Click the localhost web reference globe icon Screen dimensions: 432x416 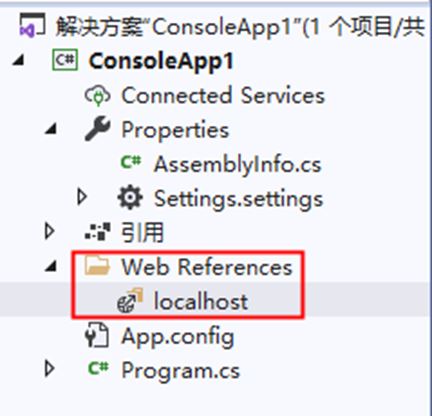(x=130, y=300)
